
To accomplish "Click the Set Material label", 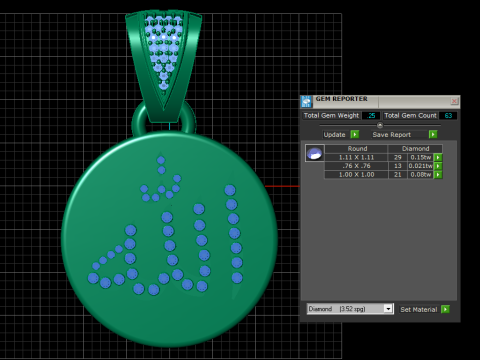I will pos(419,310).
